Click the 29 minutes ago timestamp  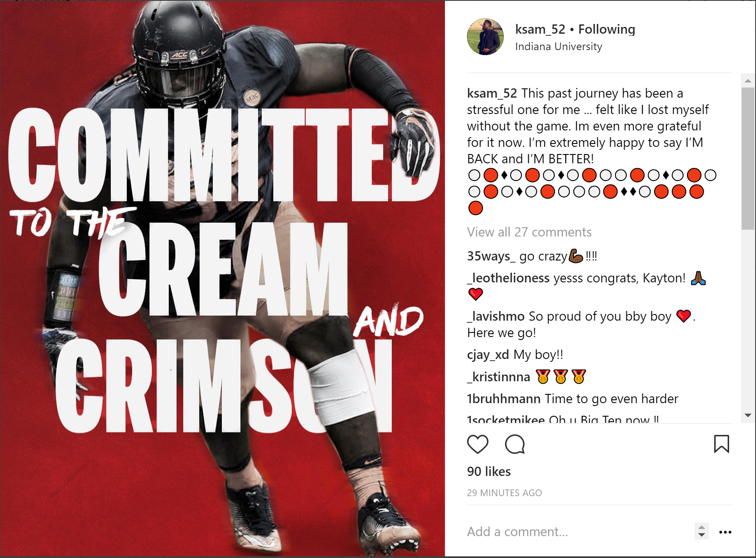(x=504, y=493)
